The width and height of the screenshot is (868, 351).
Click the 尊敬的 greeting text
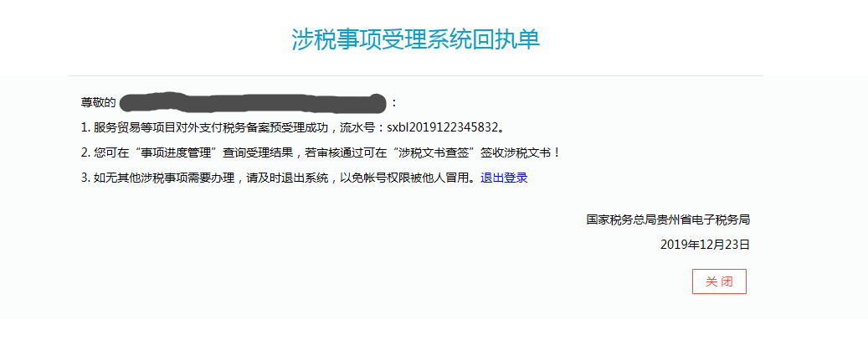[98, 103]
